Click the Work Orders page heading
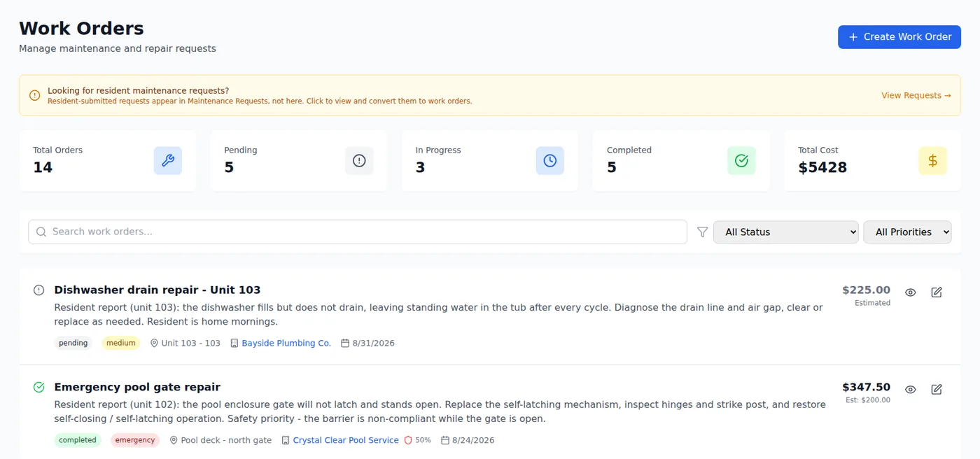This screenshot has width=980, height=459. click(81, 29)
